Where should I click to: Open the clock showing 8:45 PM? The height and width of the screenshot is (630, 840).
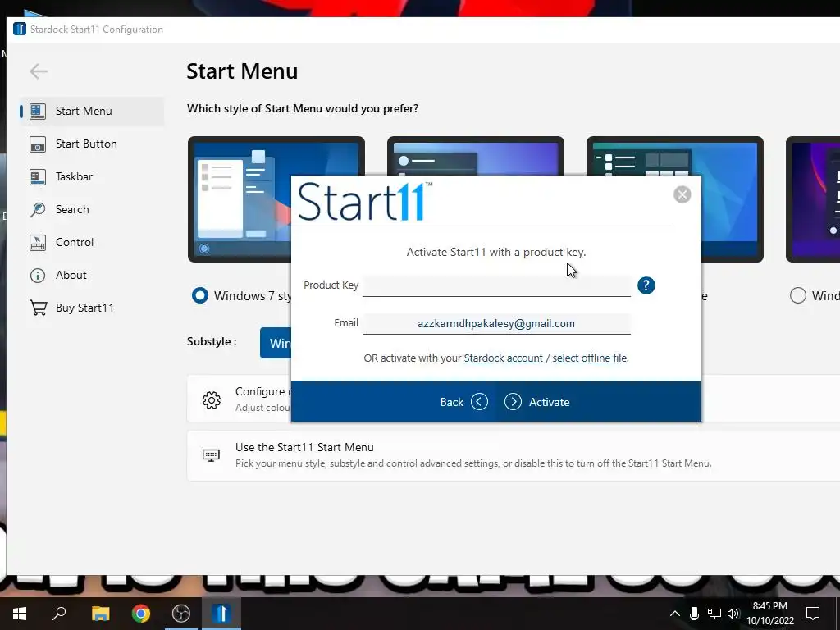(x=769, y=614)
